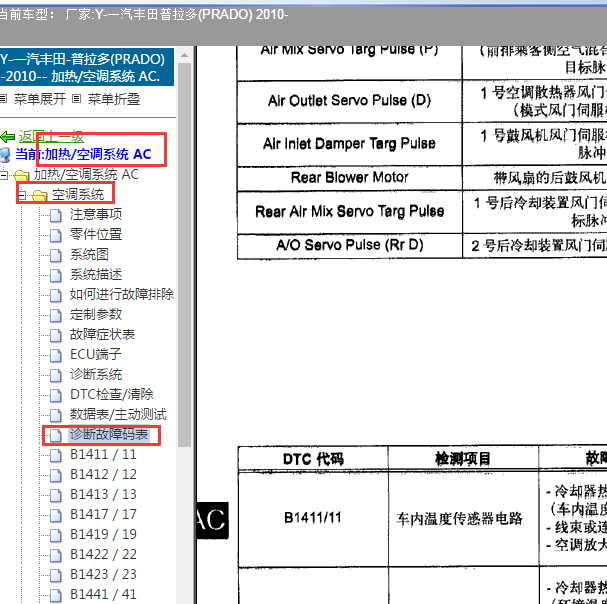Click folder icon of 加热/空调系统 AC
The height and width of the screenshot is (604, 607).
[x=22, y=175]
